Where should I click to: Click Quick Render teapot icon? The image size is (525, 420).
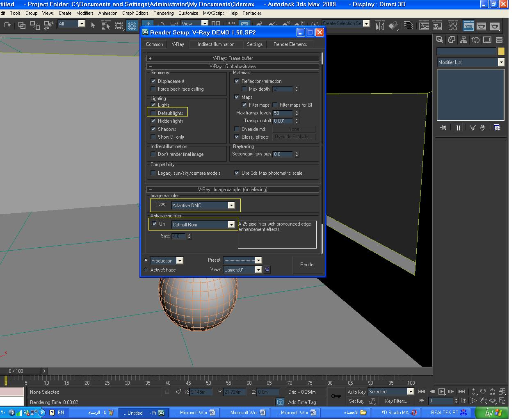(x=495, y=26)
